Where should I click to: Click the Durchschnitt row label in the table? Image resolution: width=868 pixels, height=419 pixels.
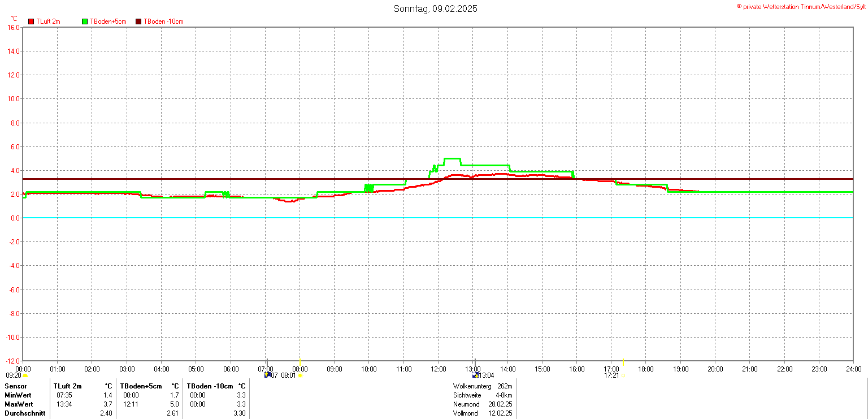(23, 413)
